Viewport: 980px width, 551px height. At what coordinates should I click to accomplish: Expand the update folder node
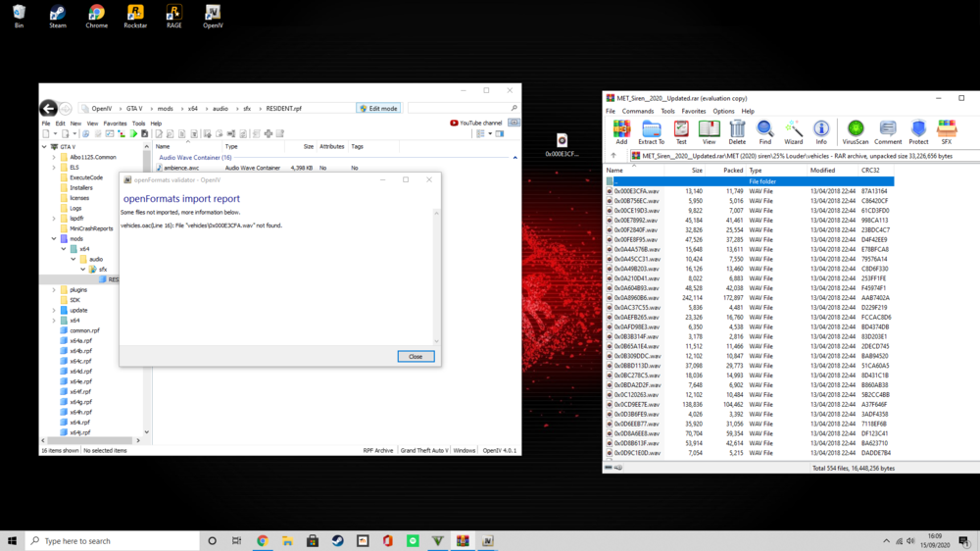[x=54, y=310]
